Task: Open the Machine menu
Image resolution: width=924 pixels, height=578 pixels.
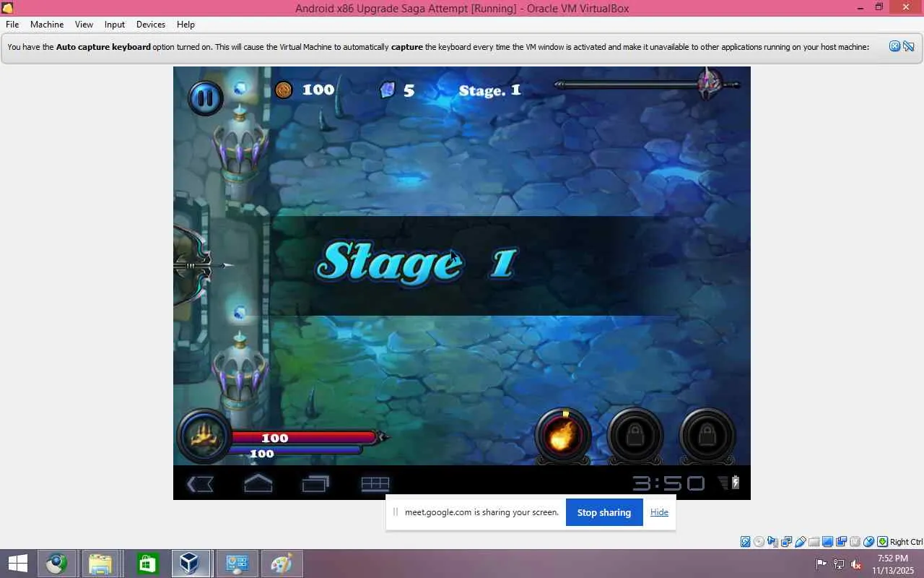Action: [x=47, y=25]
